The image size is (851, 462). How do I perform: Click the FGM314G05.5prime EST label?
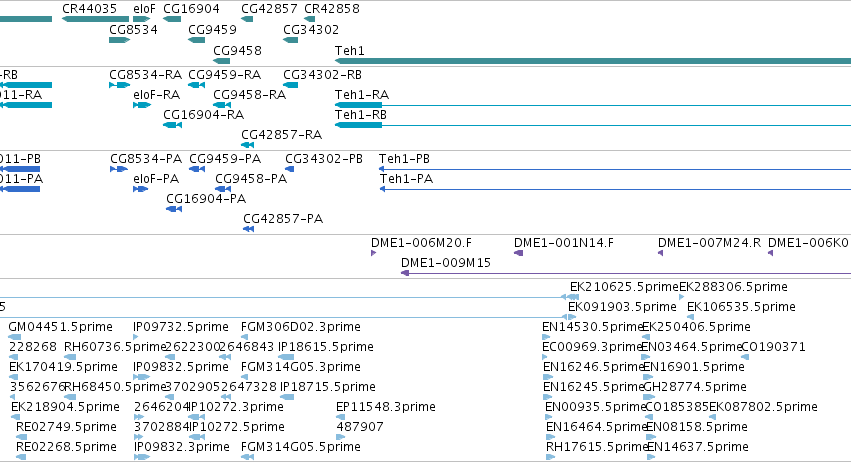301,447
